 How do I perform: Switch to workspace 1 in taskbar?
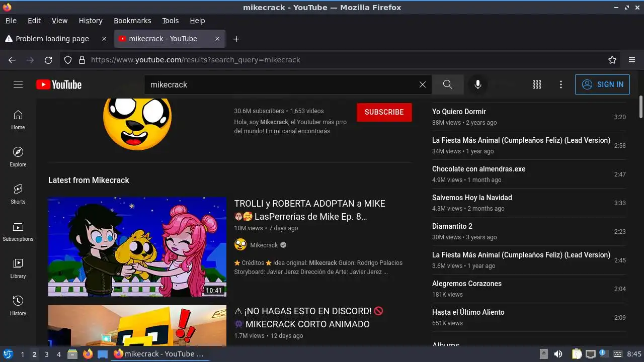tap(22, 354)
